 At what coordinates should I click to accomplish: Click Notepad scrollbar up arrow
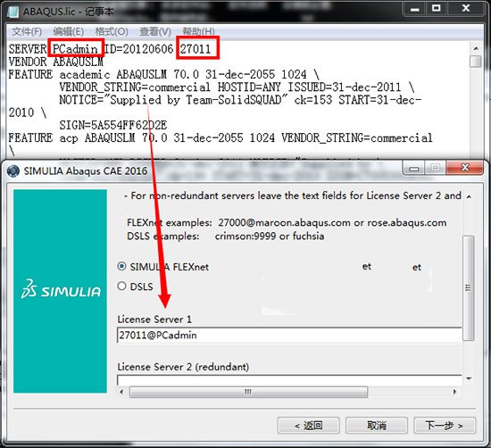476,48
